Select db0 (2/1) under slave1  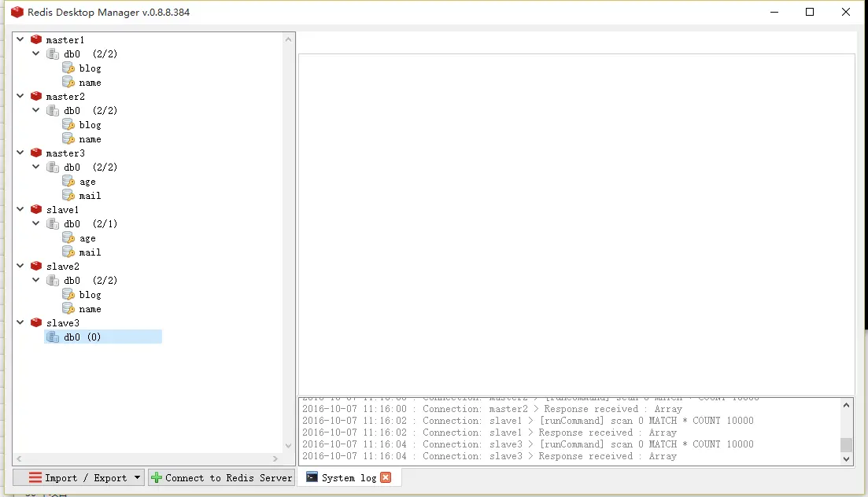90,223
